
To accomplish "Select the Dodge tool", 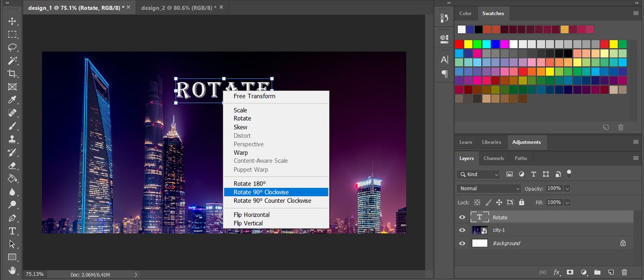I will coord(12,204).
